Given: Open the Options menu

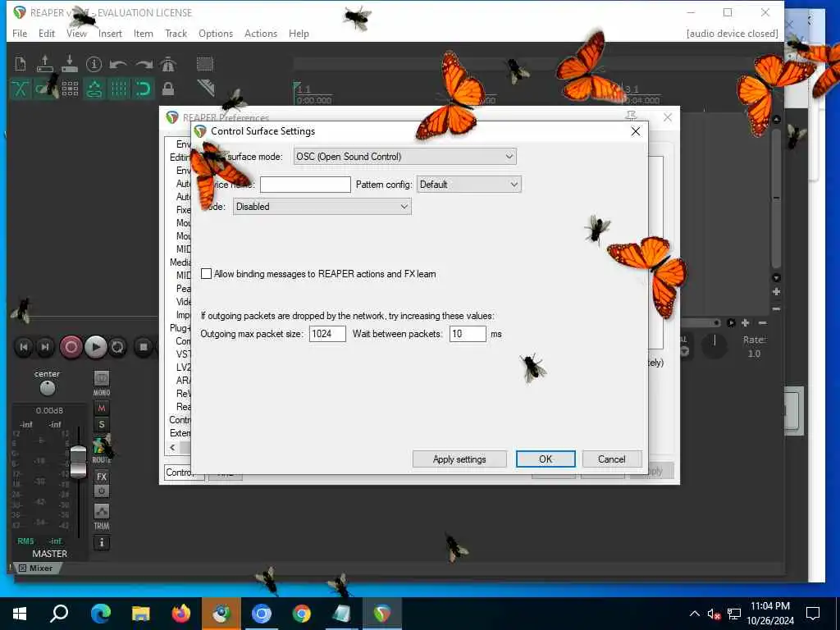Looking at the screenshot, I should coord(216,33).
